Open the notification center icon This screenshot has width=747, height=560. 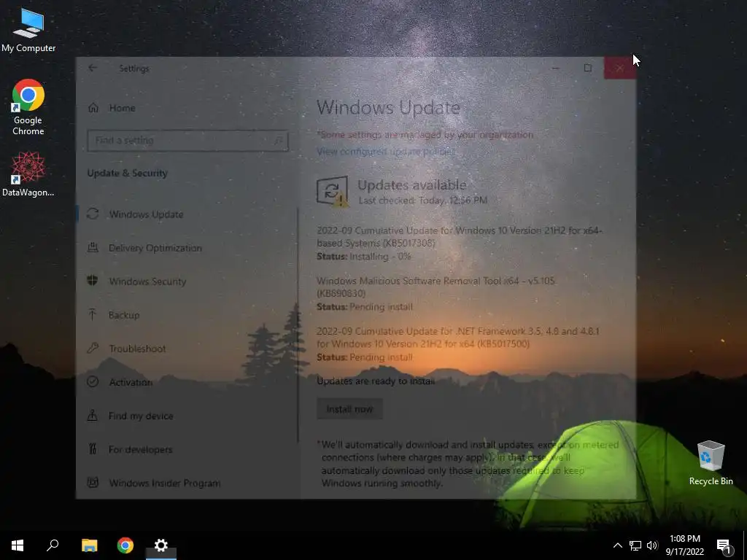[724, 547]
